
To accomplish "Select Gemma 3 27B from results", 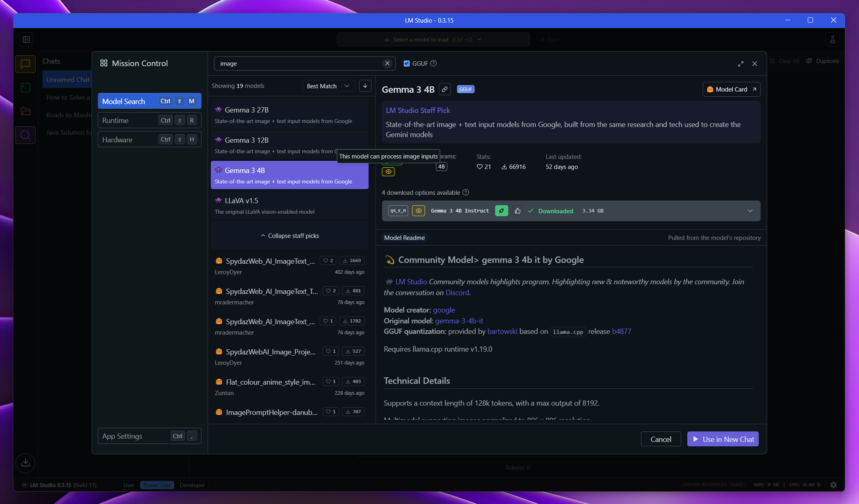I will tap(290, 115).
